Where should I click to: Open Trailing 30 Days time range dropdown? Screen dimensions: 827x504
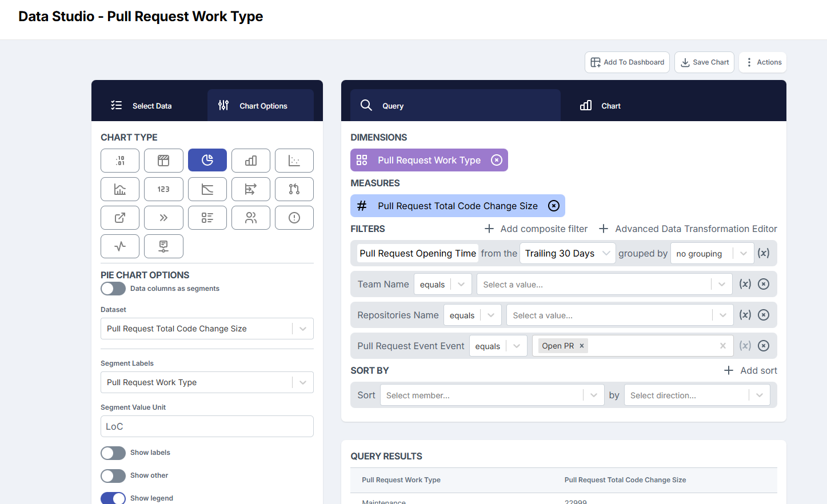568,253
